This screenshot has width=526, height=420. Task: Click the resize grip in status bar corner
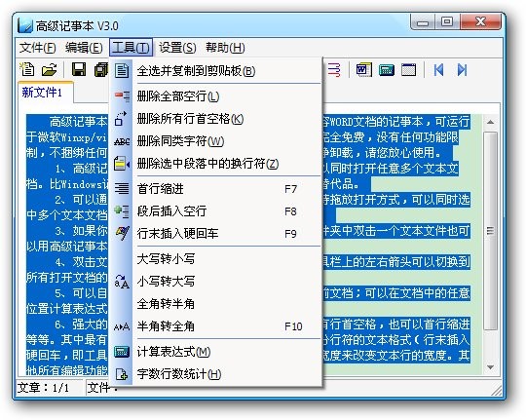click(497, 390)
